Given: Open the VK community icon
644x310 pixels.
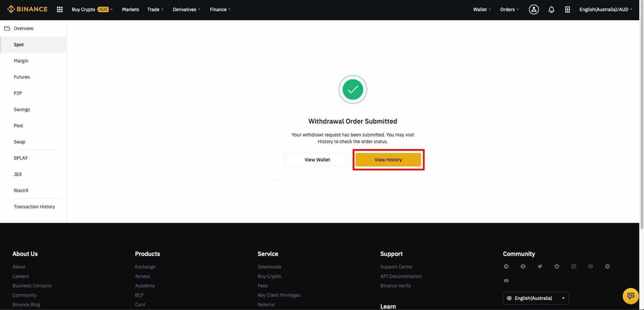Looking at the screenshot, I should point(607,267).
